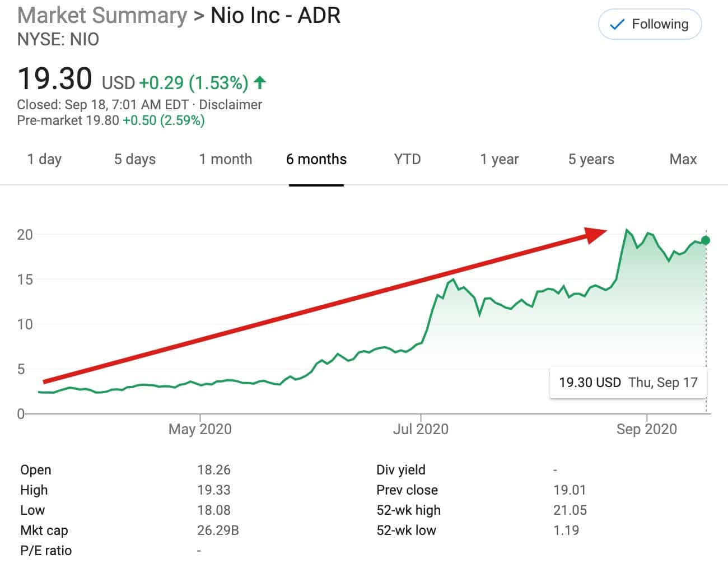Click the price tooltip showing 19.30 USD

coord(628,383)
